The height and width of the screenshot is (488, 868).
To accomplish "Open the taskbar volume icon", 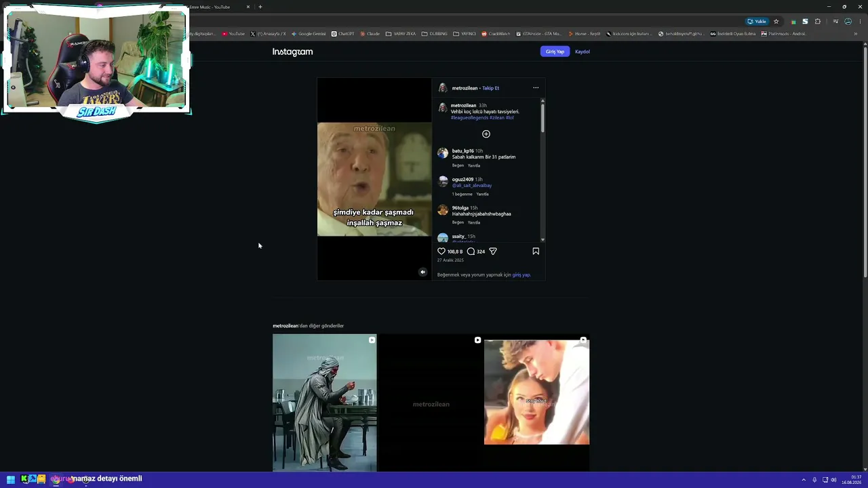I will (833, 480).
